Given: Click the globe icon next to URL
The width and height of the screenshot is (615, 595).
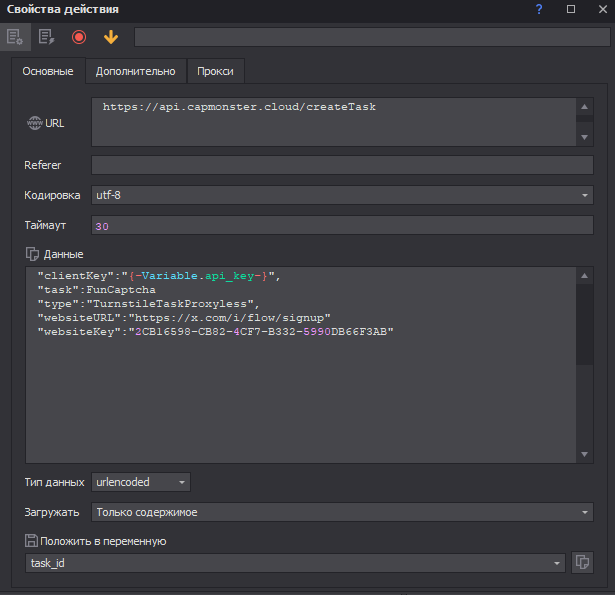Looking at the screenshot, I should pyautogui.click(x=34, y=122).
